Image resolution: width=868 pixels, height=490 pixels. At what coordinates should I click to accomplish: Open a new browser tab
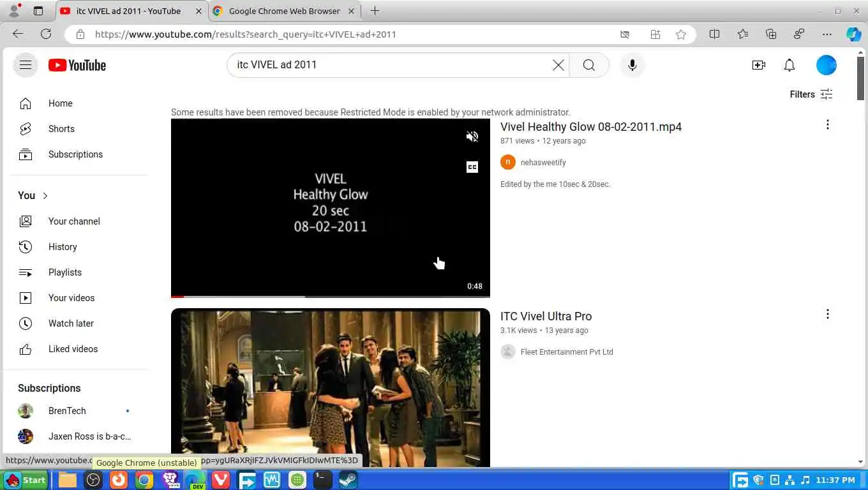tap(375, 11)
